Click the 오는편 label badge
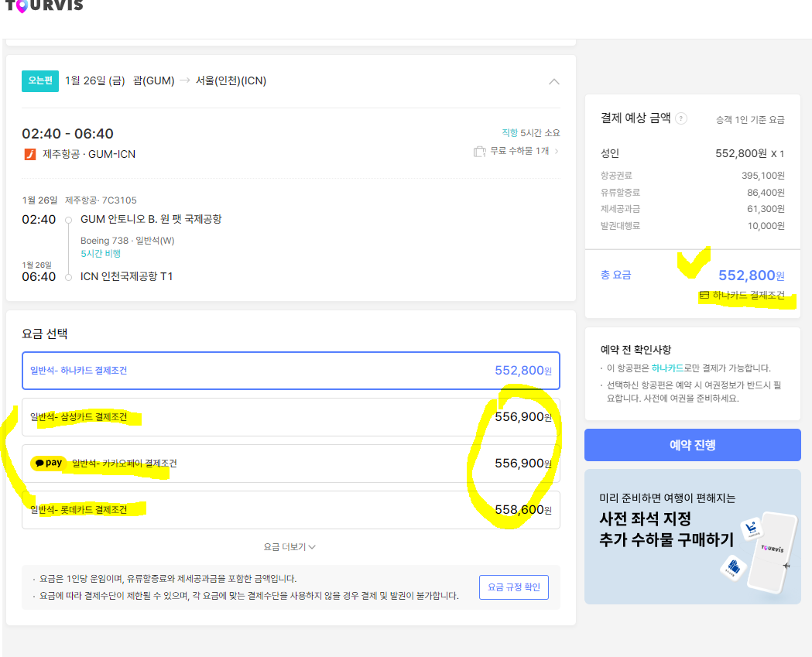 [40, 80]
